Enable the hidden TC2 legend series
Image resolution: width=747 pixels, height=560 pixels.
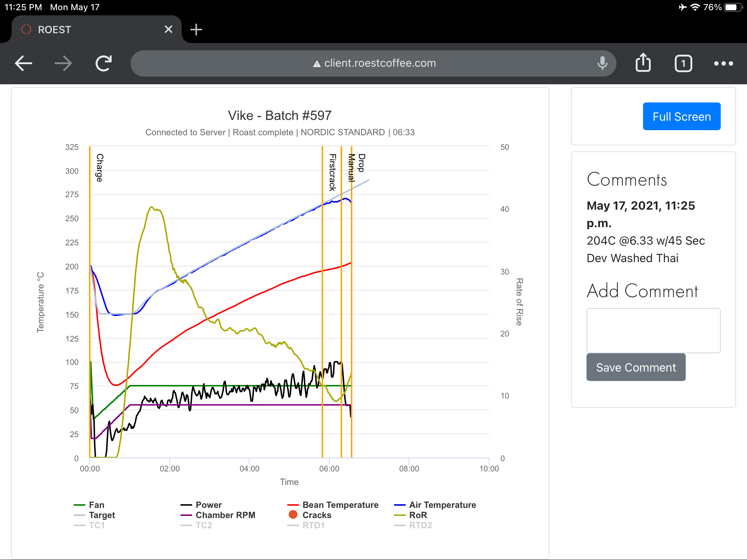(x=196, y=525)
